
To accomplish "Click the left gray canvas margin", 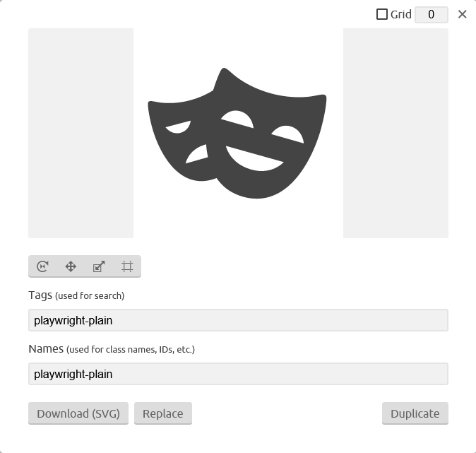I will tap(81, 133).
